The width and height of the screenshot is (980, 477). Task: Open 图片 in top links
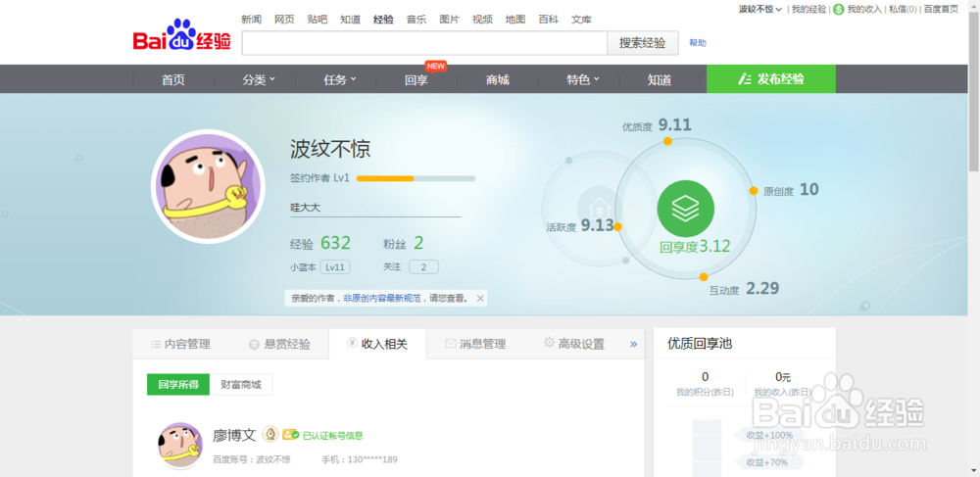(x=450, y=20)
